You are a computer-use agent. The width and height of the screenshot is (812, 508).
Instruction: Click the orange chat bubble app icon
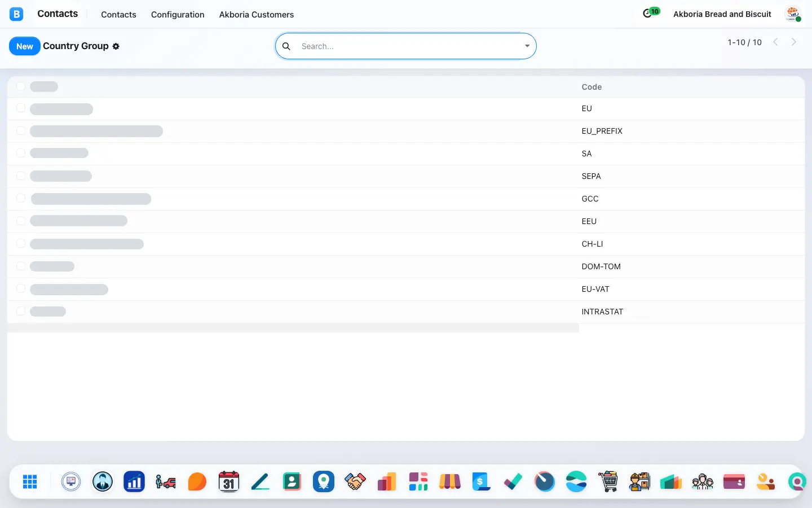click(197, 481)
